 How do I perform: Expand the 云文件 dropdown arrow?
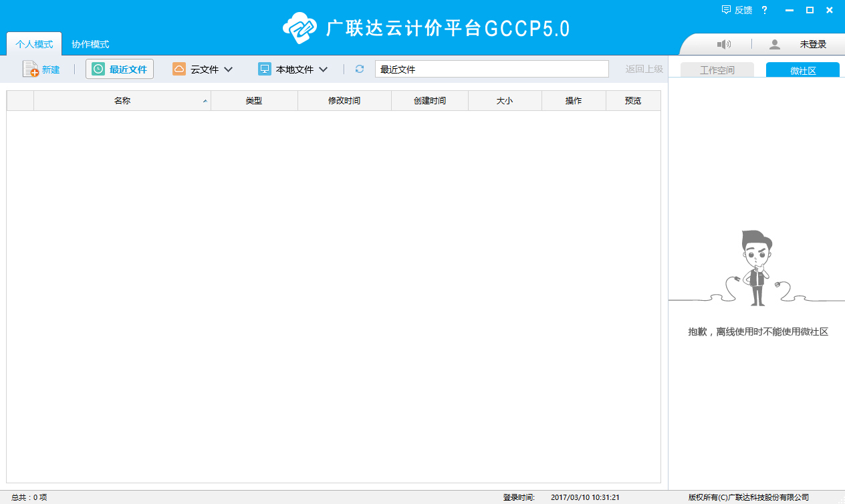click(228, 70)
